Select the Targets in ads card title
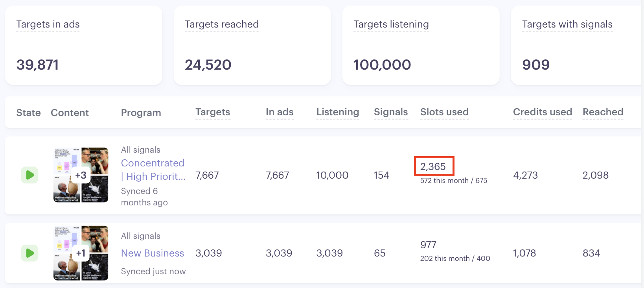Image resolution: width=644 pixels, height=288 pixels. 48,24
